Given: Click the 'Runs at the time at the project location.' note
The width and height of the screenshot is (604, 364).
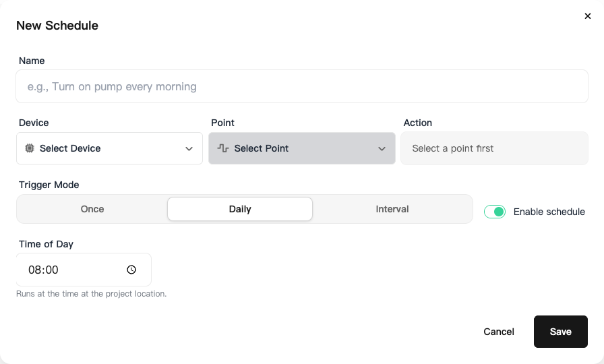Looking at the screenshot, I should coord(91,293).
